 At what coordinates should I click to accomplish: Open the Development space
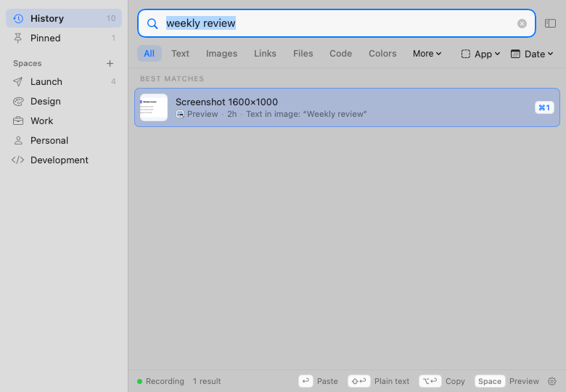point(64,160)
